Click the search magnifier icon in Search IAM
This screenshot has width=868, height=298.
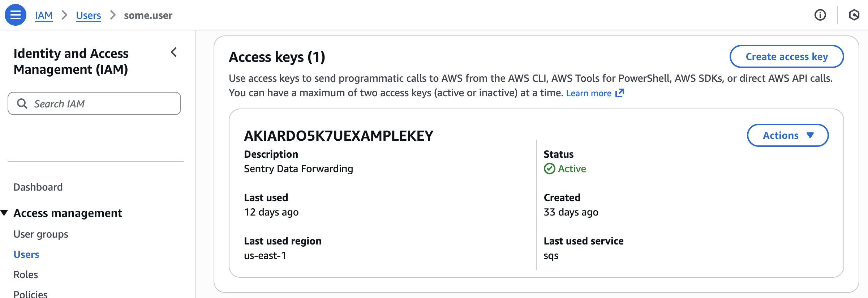click(22, 103)
